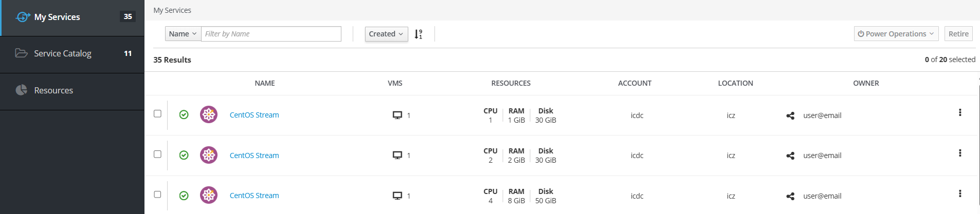Click the OWNER column header
The image size is (980, 214).
point(866,83)
